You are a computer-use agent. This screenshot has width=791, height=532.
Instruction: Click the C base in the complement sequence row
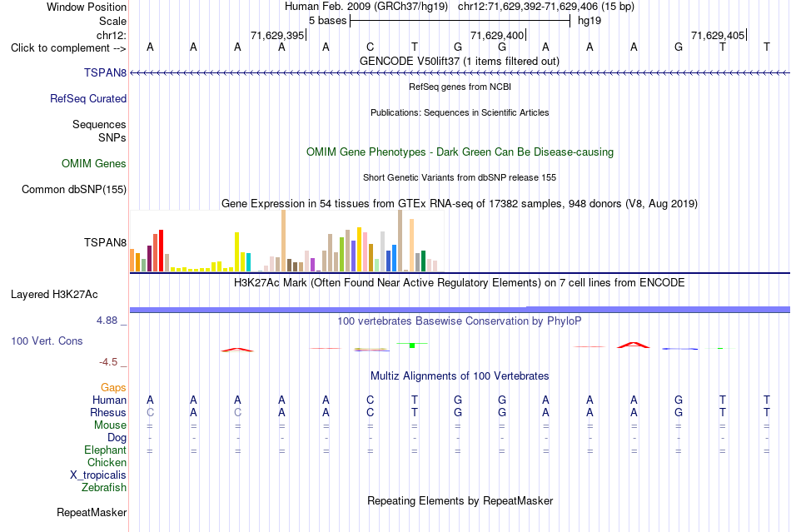[x=371, y=47]
